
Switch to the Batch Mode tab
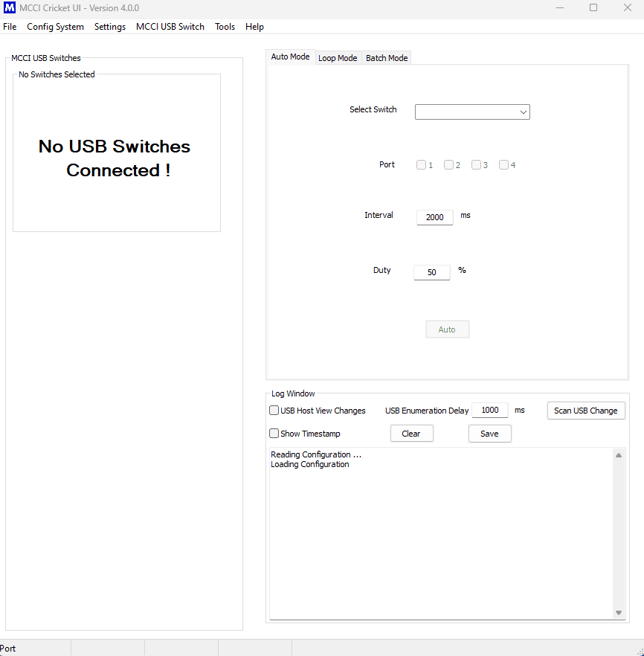point(387,58)
